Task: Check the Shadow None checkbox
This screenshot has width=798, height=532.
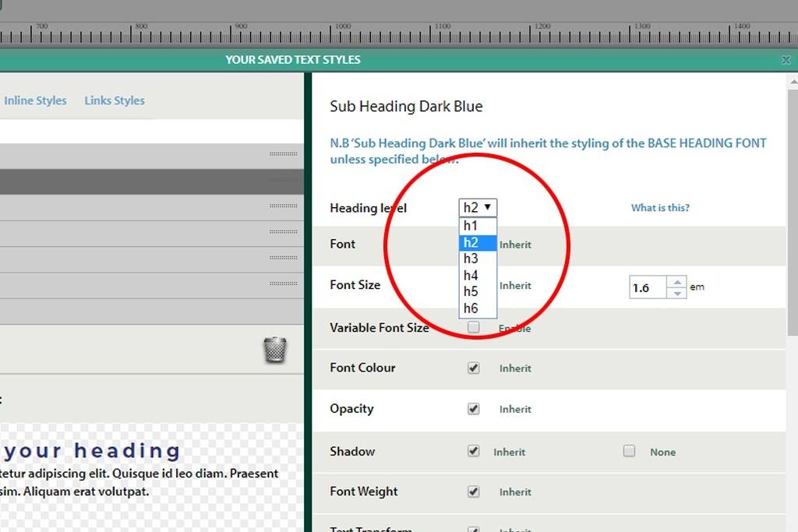Action: [630, 451]
